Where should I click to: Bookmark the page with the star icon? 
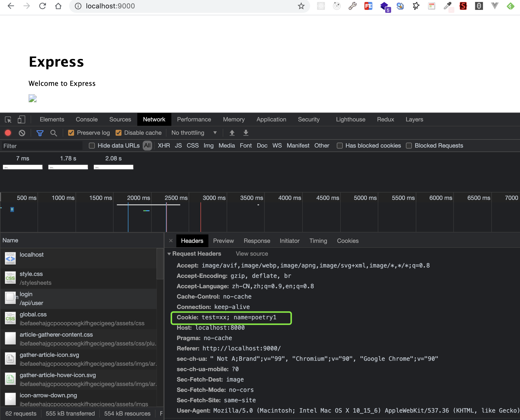click(301, 6)
